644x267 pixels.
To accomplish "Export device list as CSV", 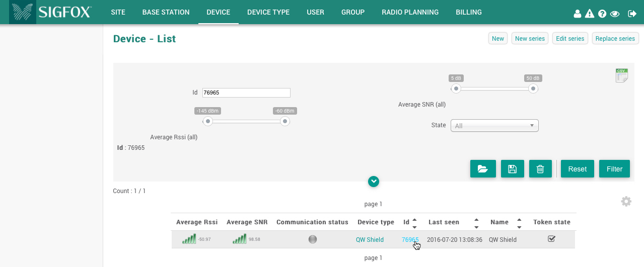I will pyautogui.click(x=621, y=75).
